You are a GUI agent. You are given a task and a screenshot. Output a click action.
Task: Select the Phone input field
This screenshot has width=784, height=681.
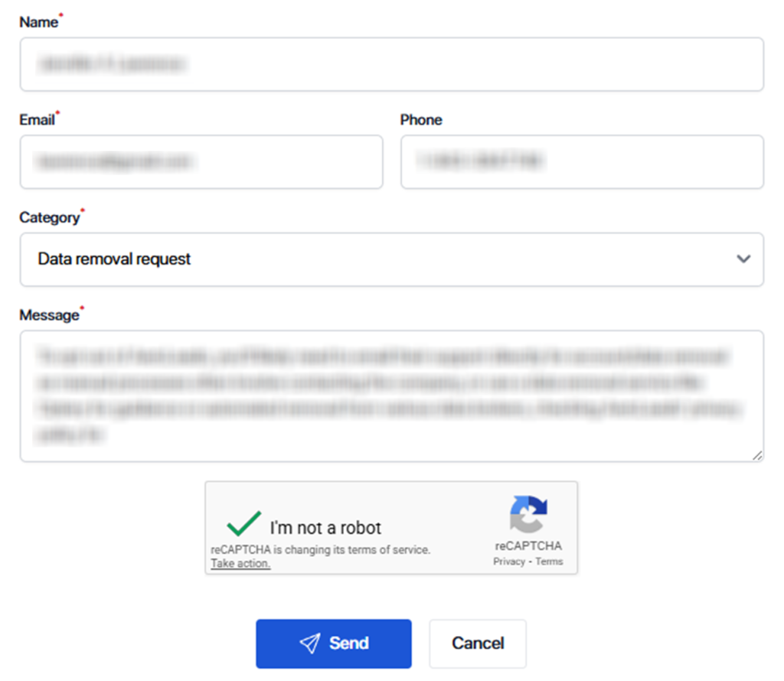[581, 161]
